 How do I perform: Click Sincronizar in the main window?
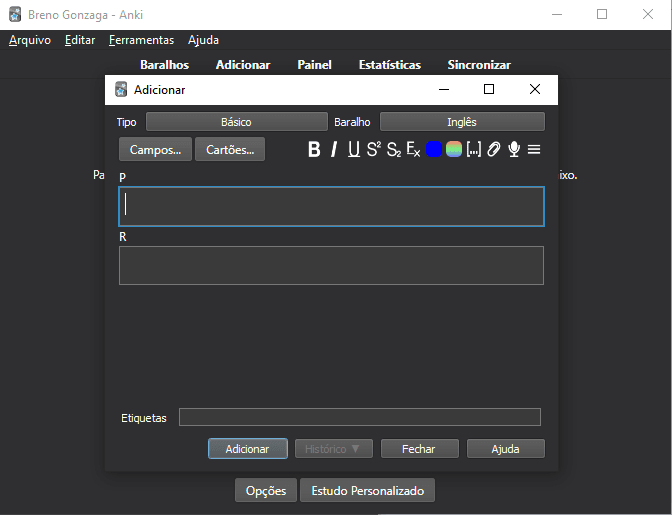tap(479, 65)
